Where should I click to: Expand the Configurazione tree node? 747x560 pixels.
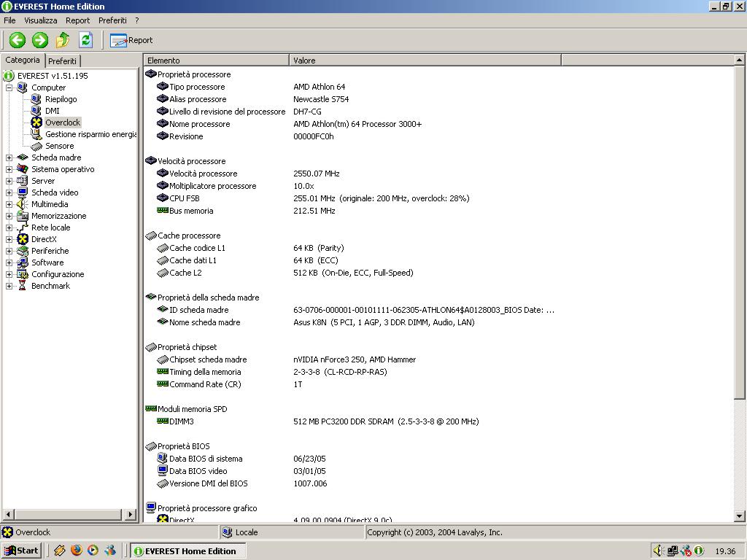click(x=9, y=274)
